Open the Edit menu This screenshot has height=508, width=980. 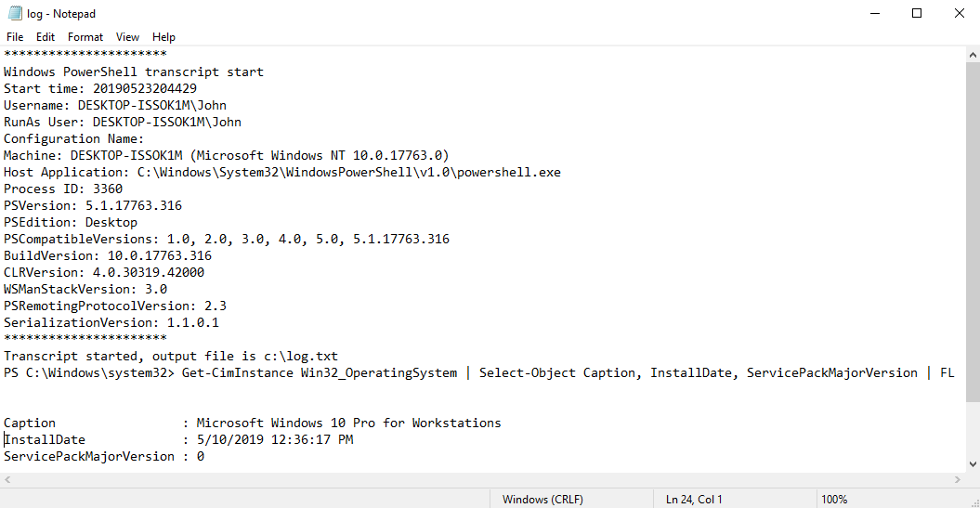point(45,37)
